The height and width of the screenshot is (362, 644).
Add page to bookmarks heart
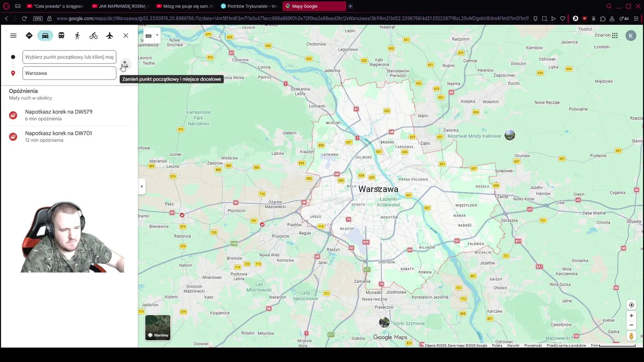562,19
